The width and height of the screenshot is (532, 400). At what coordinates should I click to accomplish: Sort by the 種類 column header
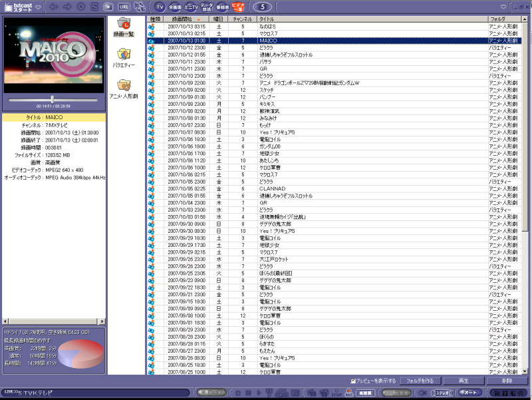click(155, 19)
